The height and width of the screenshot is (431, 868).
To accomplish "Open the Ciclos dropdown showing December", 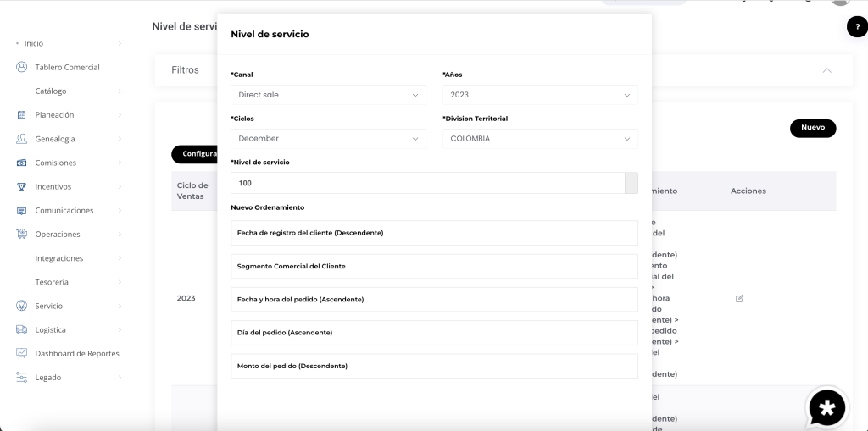I will 328,139.
